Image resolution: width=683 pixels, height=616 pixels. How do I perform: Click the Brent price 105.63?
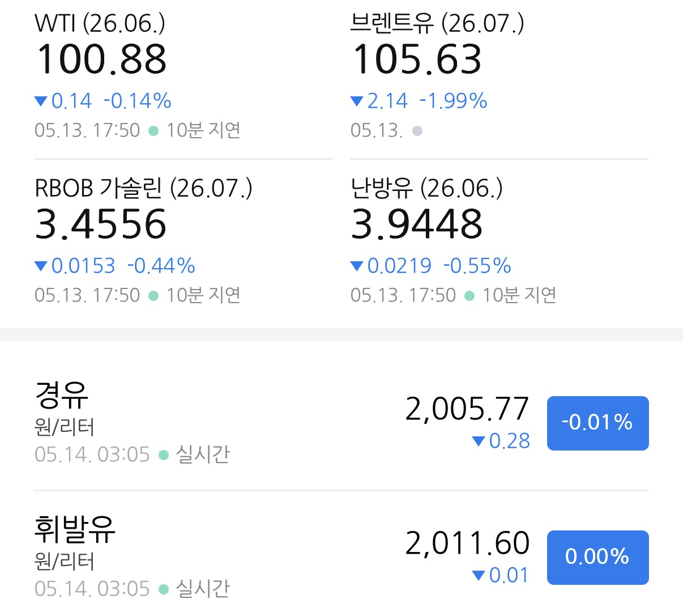tap(417, 60)
